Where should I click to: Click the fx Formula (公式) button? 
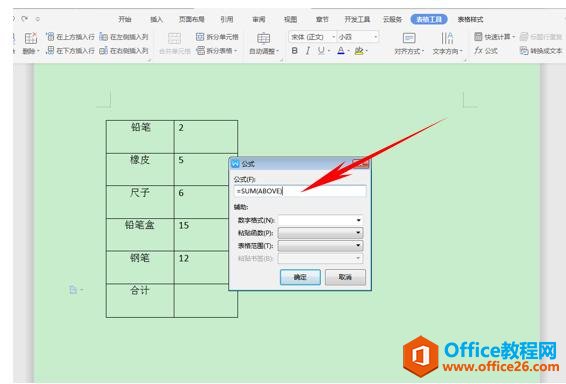(486, 51)
